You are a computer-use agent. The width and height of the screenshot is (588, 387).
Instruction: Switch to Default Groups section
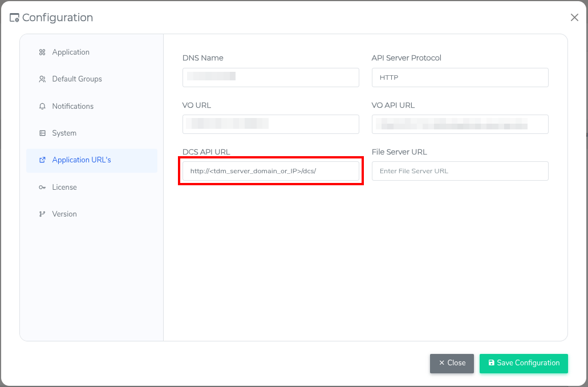[92, 79]
